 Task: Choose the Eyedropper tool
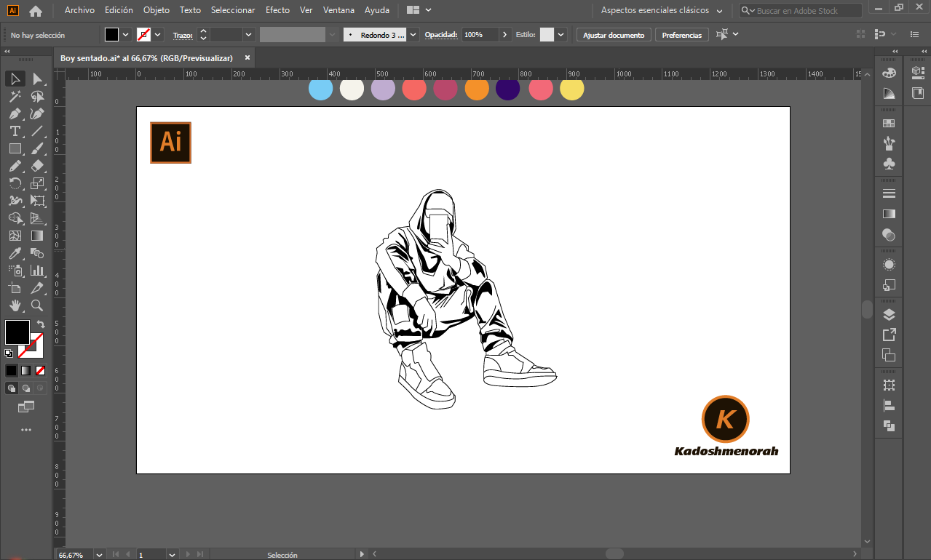[x=15, y=253]
